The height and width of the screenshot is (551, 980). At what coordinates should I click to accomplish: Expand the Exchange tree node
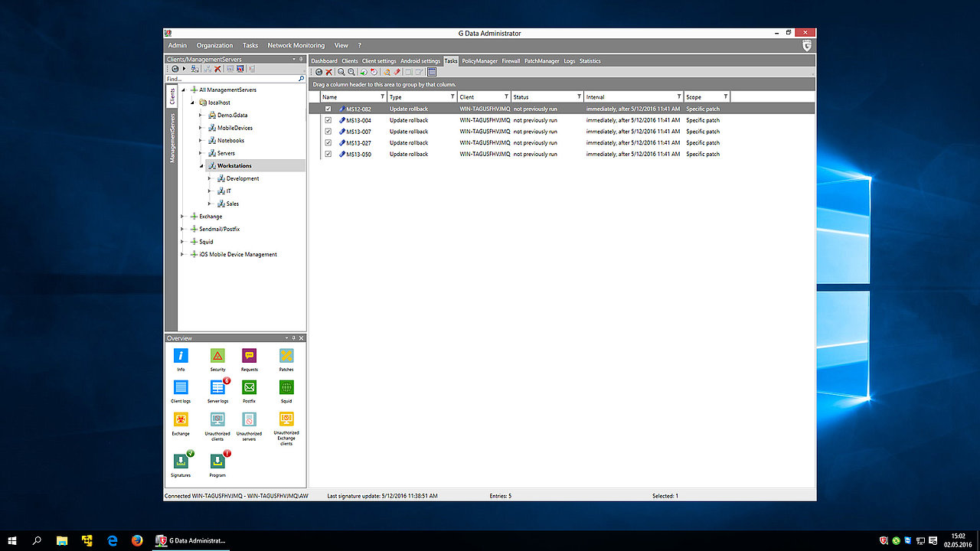182,217
